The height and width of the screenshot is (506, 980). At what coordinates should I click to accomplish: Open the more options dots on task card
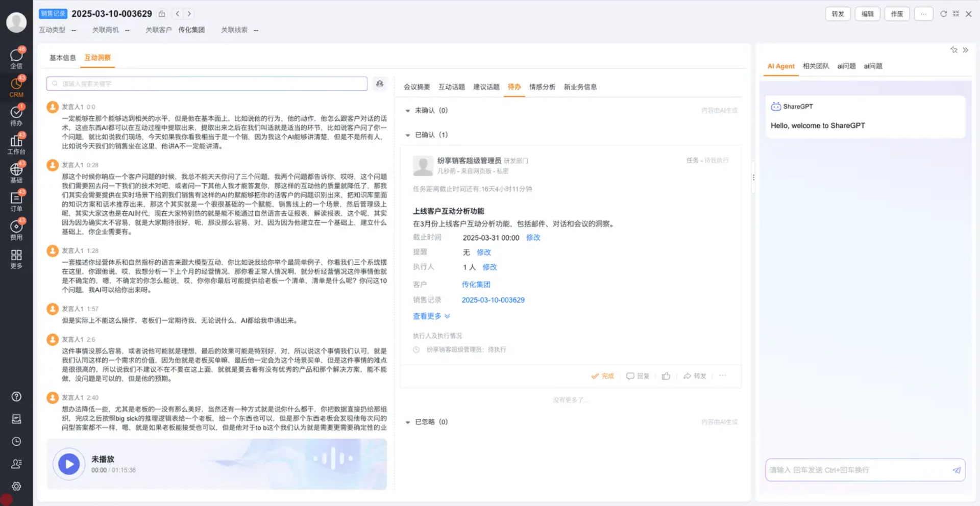[722, 376]
